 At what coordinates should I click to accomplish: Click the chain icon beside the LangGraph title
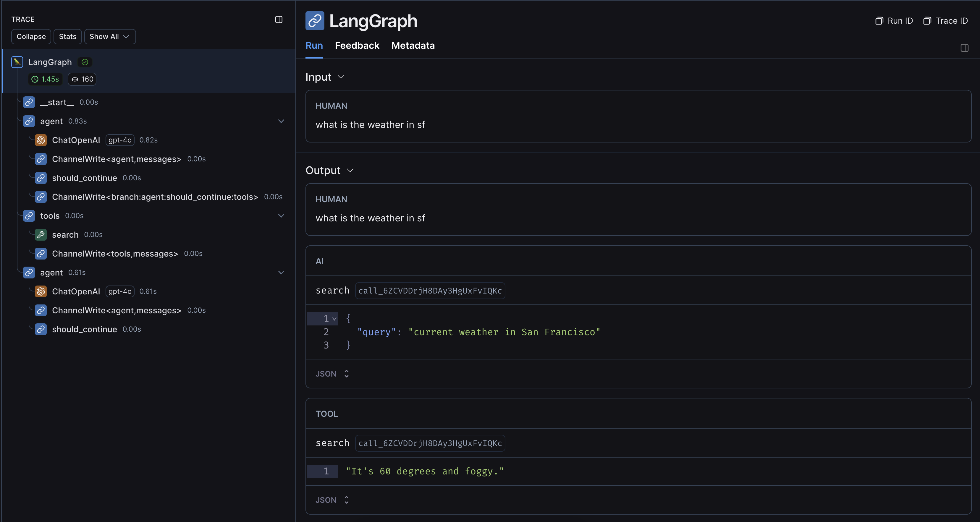315,20
